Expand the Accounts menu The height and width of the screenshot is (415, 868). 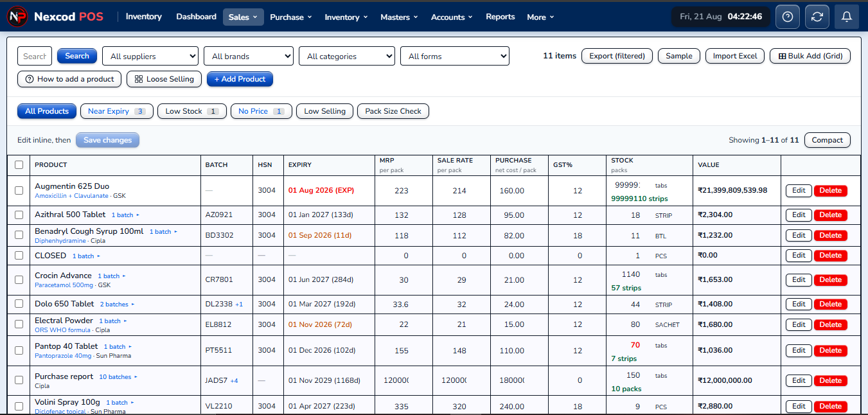pos(452,17)
